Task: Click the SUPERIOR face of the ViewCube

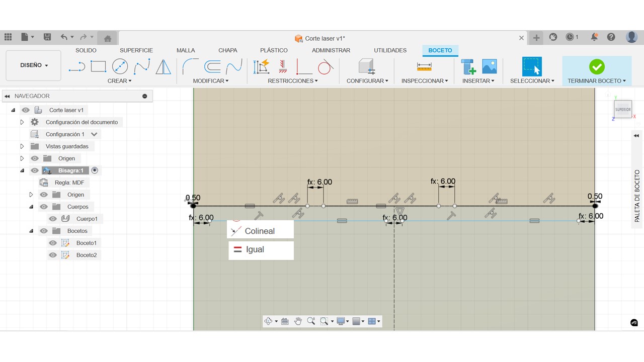Action: [623, 109]
